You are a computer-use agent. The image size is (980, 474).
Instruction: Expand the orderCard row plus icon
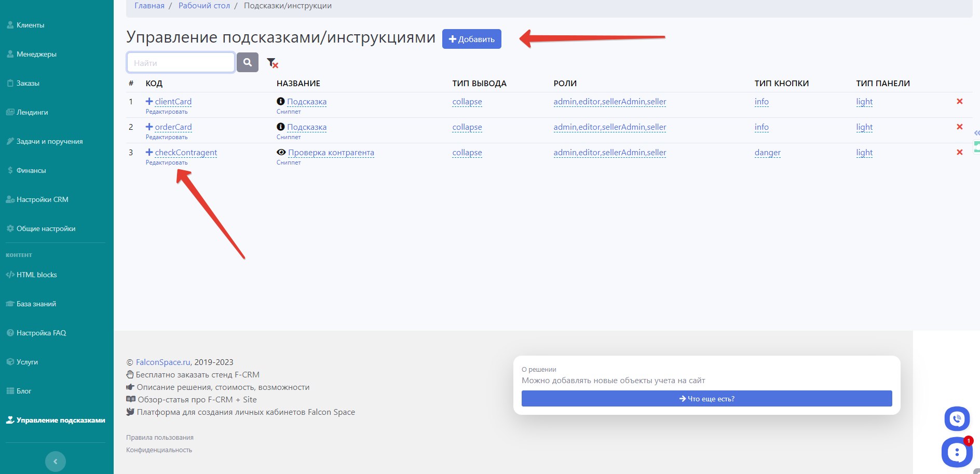tap(149, 127)
